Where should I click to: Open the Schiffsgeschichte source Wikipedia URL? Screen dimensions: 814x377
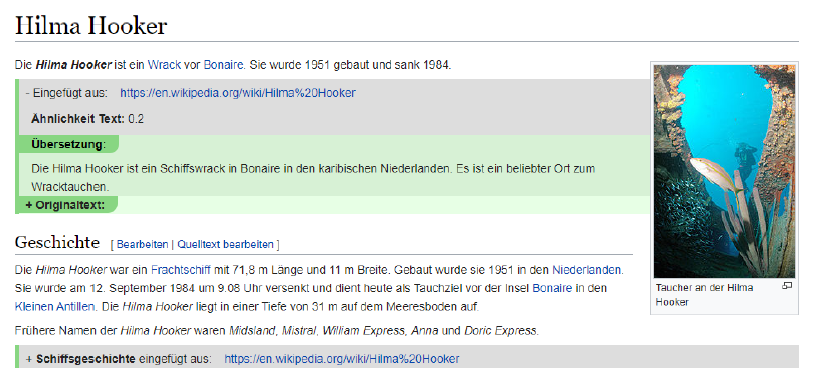coord(342,359)
